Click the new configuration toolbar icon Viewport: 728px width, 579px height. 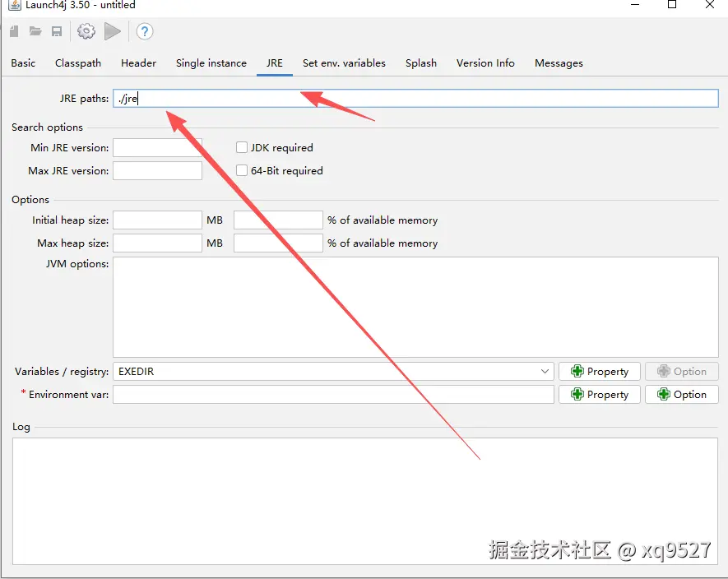[14, 31]
